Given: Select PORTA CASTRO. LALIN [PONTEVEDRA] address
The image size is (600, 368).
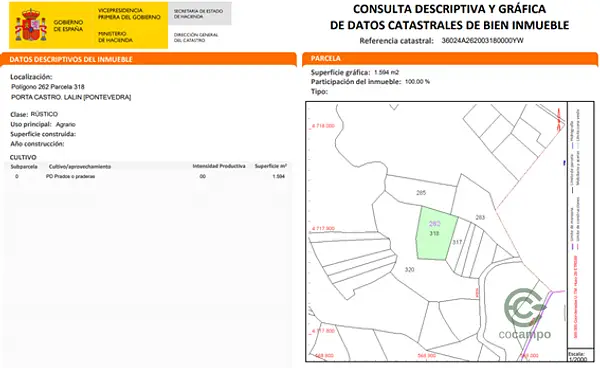Looking at the screenshot, I should 71,97.
